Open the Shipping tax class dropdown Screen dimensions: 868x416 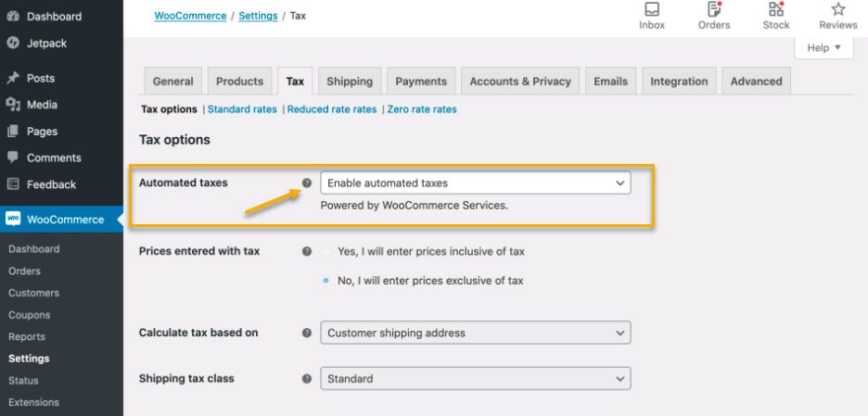(x=476, y=379)
